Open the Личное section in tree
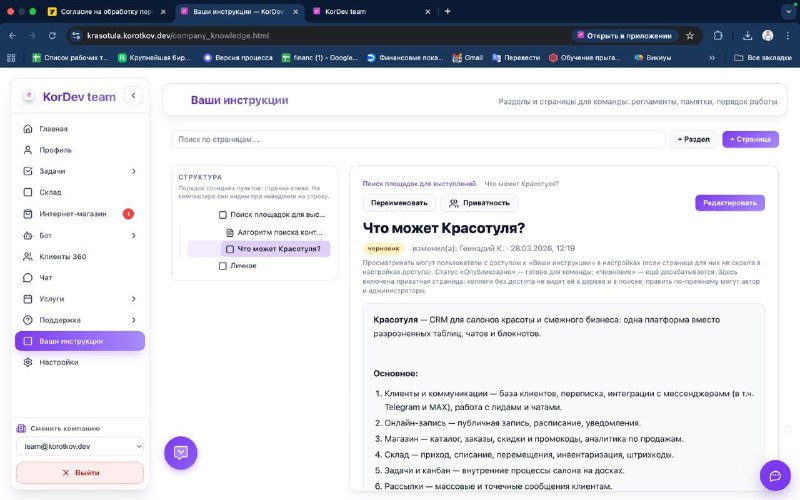 tap(238, 266)
